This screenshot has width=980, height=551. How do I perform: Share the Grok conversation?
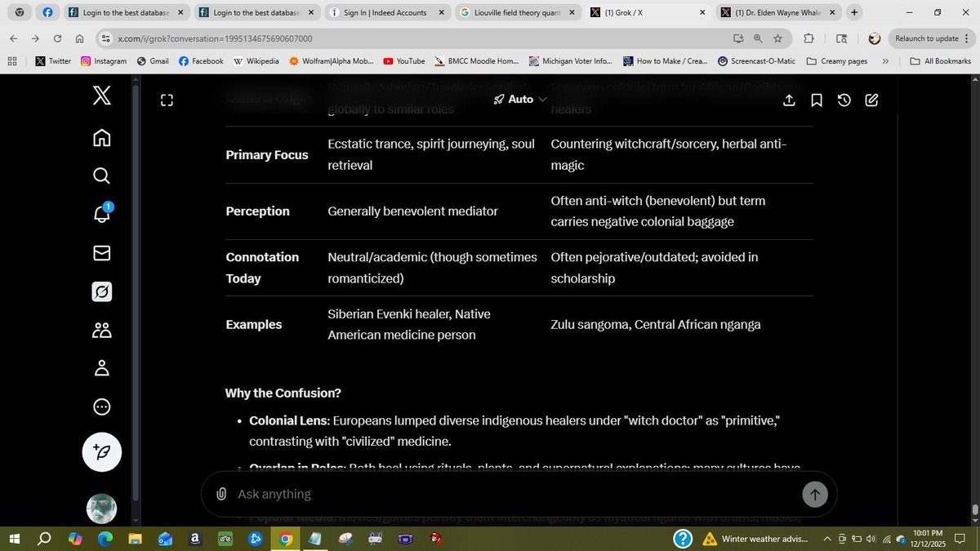coord(789,100)
